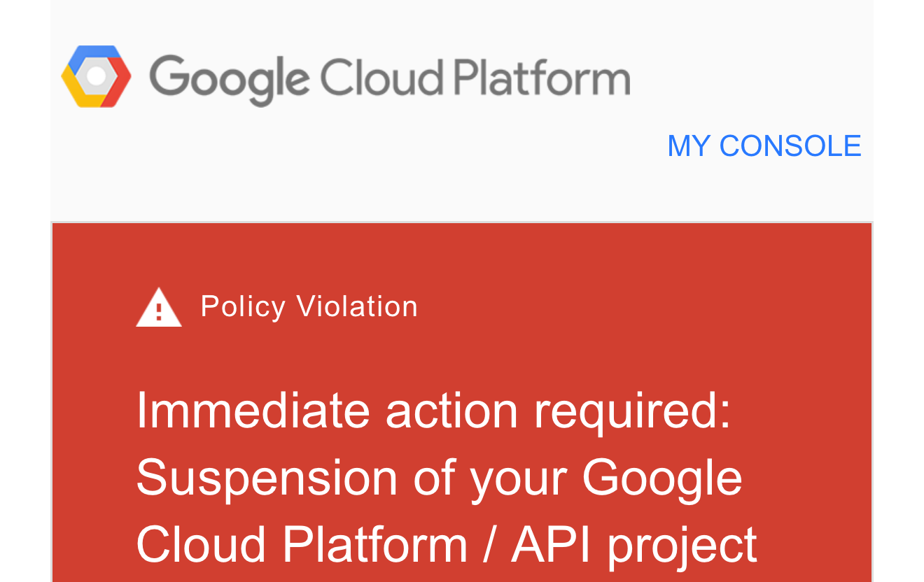Click the 'Immediate action required:' heading line
The width and height of the screenshot is (924, 582).
coord(433,410)
